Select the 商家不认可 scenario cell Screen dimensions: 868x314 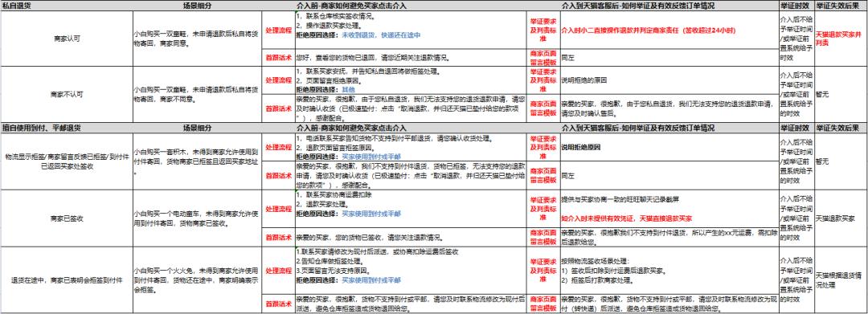point(67,95)
